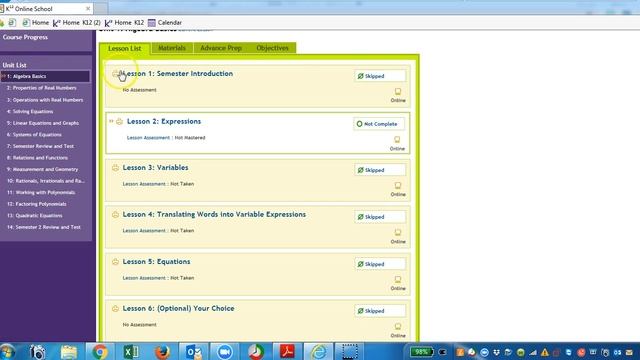
Task: Click Lesson 5 Online computer icon
Action: (398, 280)
